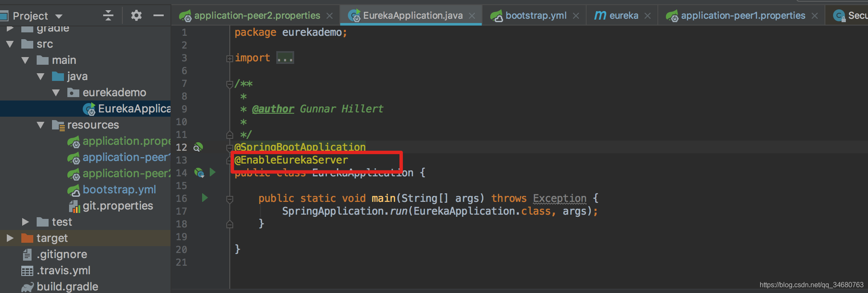868x293 pixels.
Task: Click bootstrap.yml Spring cloud icon in tree
Action: pos(74,190)
